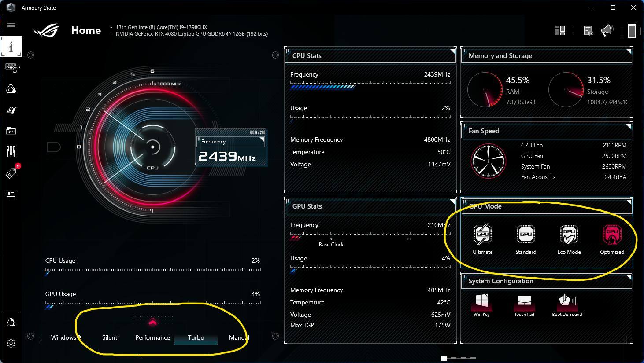Switch to Performance operating mode
Image resolution: width=644 pixels, height=363 pixels.
tap(152, 337)
